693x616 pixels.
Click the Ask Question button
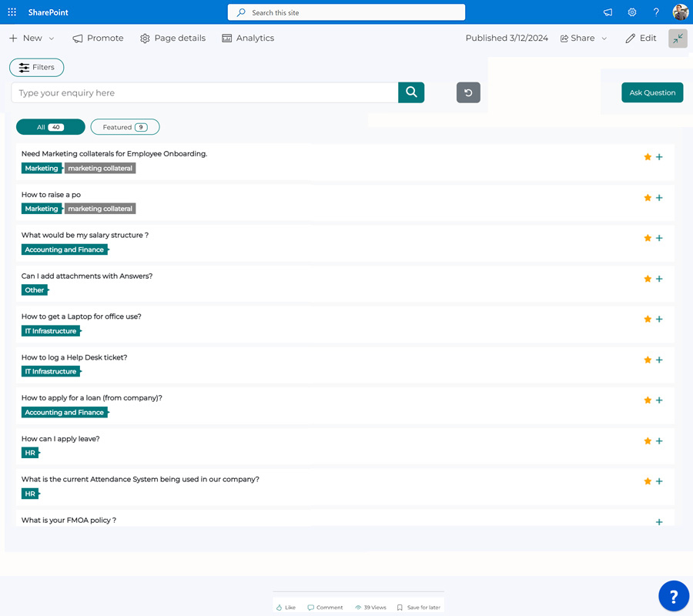(x=651, y=92)
